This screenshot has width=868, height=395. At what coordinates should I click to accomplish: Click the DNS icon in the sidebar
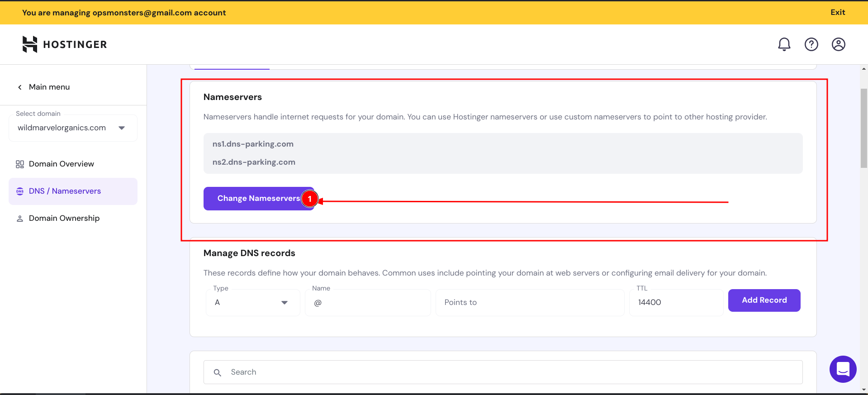pos(20,191)
